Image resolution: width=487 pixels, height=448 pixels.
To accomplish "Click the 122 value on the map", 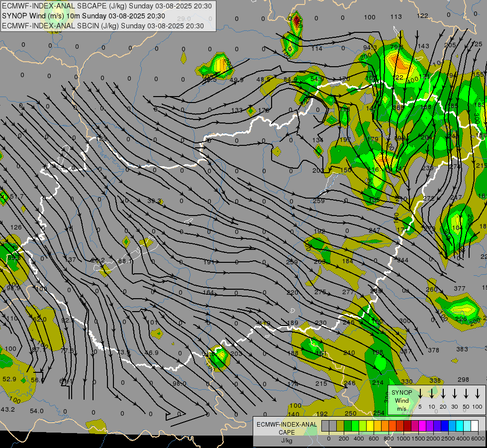I will 422,15.
